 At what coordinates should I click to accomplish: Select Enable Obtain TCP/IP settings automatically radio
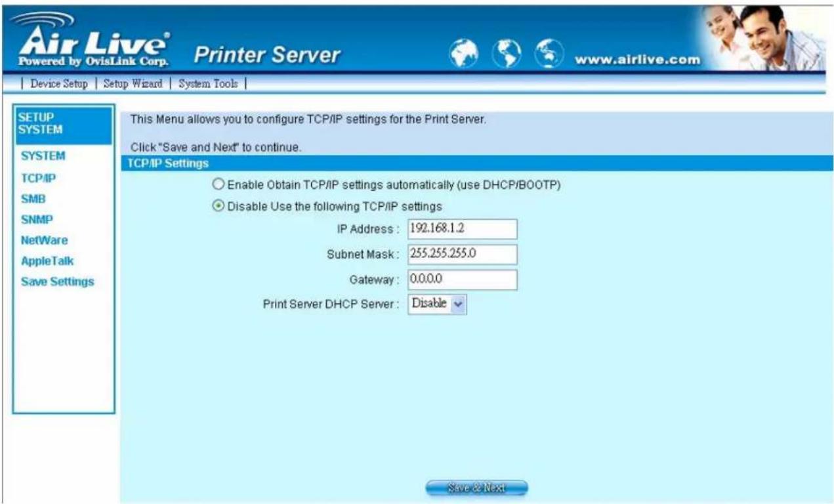tap(218, 186)
